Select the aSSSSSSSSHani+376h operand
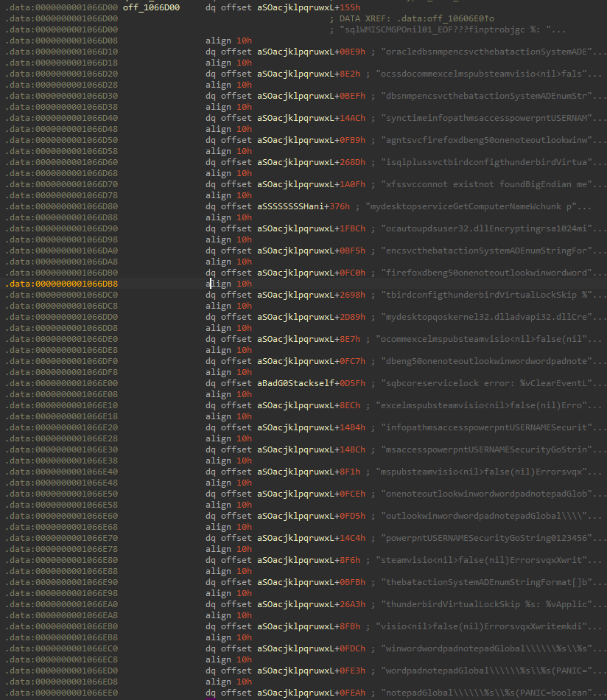Viewport: 607px width, 700px height. [309, 206]
